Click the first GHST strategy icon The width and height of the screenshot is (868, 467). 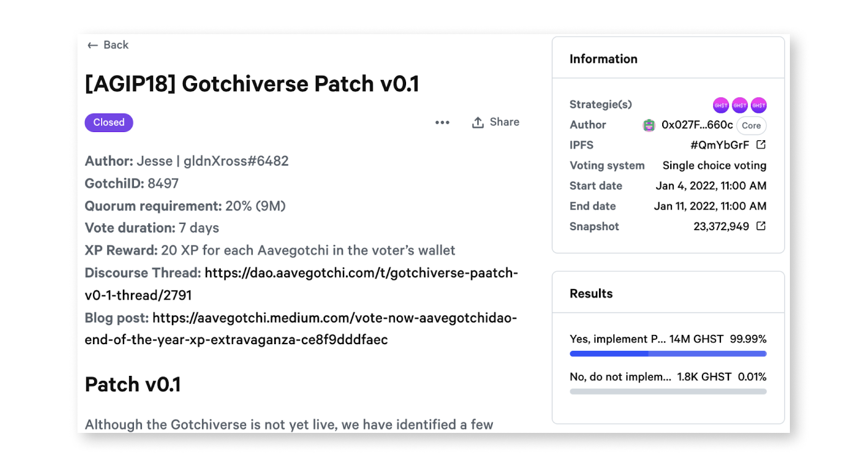[x=720, y=105]
